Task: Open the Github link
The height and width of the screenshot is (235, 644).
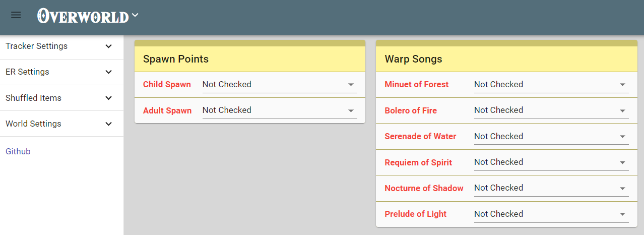Action: tap(18, 151)
